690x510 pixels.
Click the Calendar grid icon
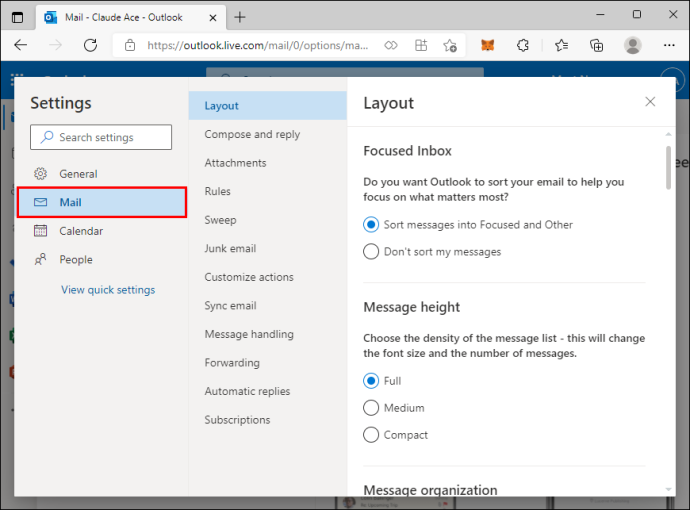[x=40, y=231]
